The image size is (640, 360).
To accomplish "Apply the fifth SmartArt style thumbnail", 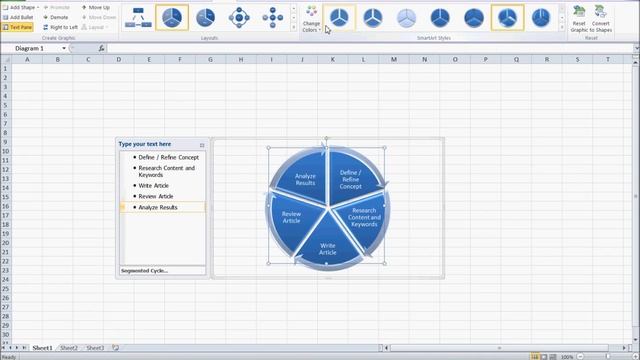I will 474,18.
